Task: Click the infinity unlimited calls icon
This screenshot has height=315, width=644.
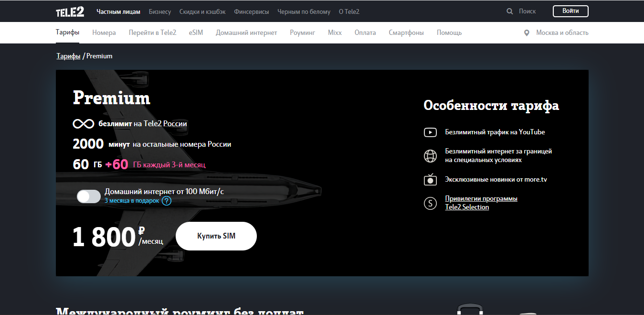Action: pos(83,124)
